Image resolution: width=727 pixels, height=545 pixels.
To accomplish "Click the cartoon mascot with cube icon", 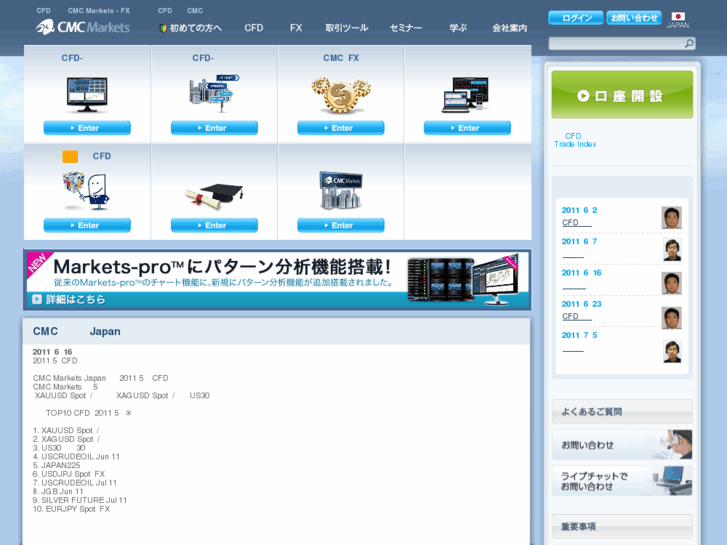I will (x=86, y=191).
